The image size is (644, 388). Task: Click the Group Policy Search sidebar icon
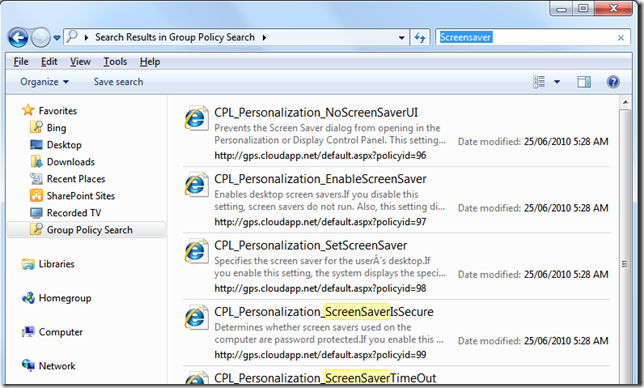[36, 229]
